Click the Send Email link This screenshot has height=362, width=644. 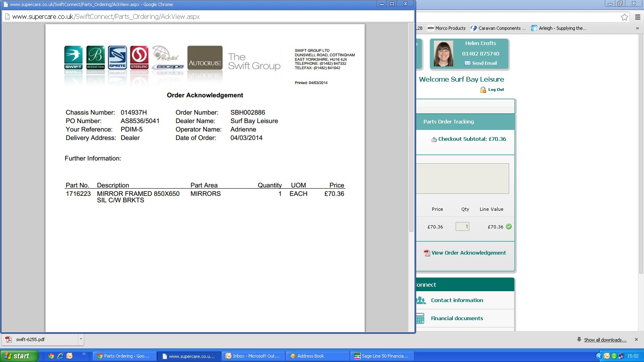pyautogui.click(x=484, y=63)
